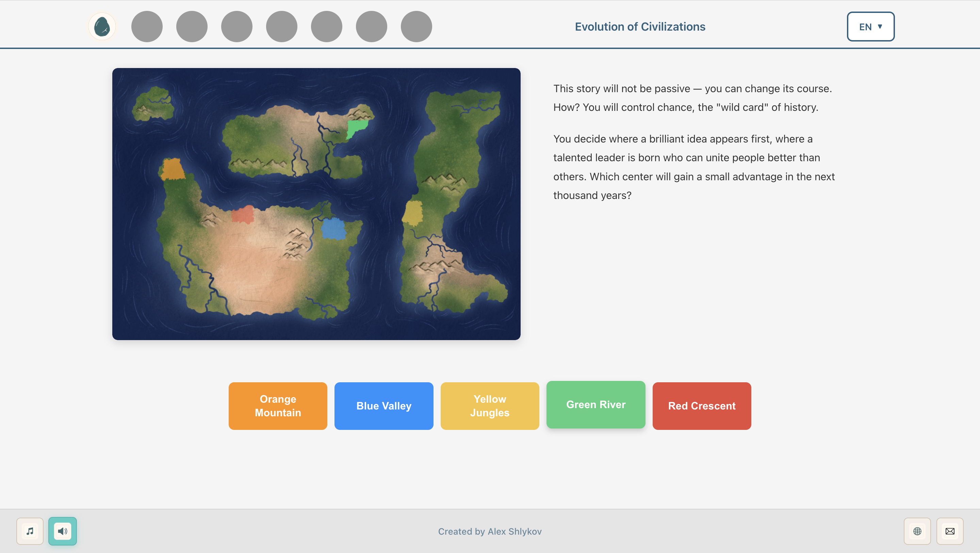
Task: Click the envelope contact icon
Action: (x=950, y=531)
